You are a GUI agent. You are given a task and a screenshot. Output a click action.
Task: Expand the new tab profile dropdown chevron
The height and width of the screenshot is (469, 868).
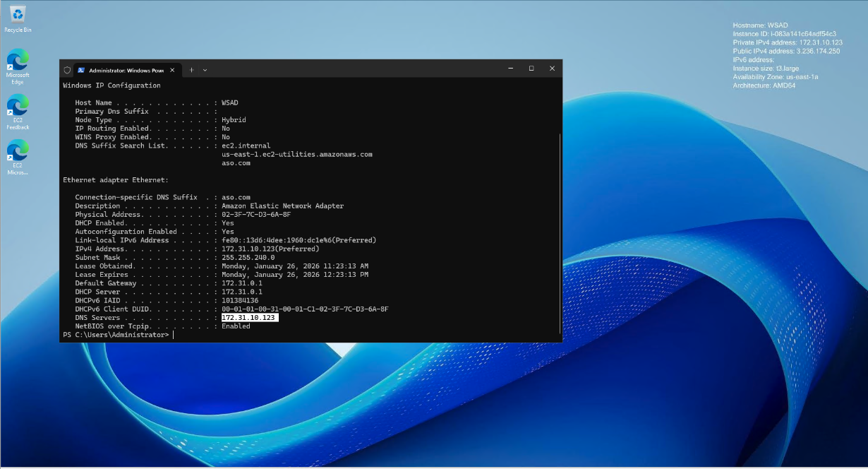tap(205, 70)
